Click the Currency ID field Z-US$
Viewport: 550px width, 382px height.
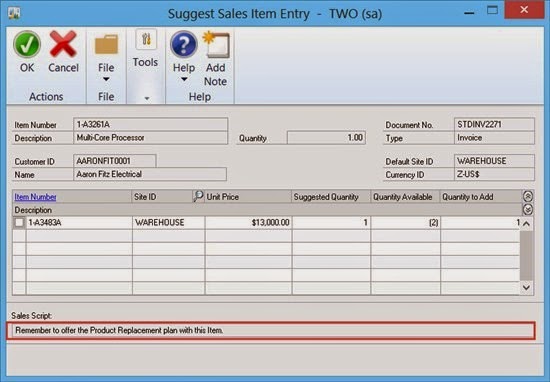tap(494, 174)
